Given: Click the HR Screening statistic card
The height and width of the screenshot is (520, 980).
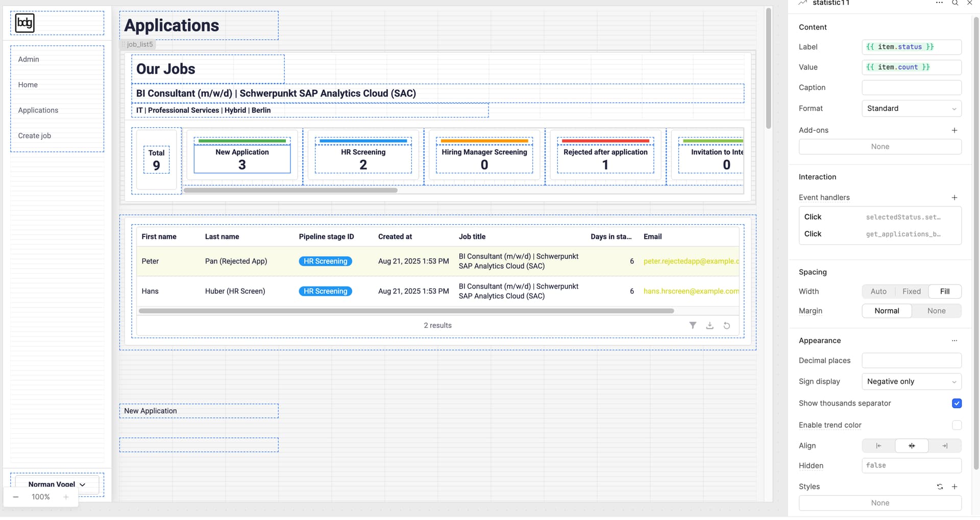Looking at the screenshot, I should 363,159.
